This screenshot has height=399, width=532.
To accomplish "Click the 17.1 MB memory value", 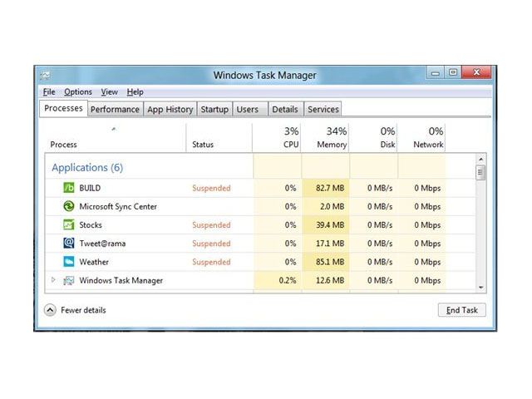I will 330,244.
